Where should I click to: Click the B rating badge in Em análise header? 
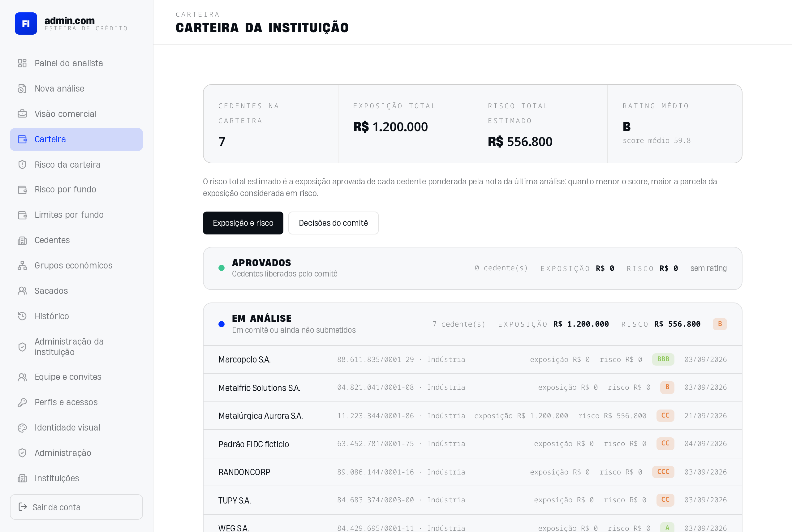(720, 324)
